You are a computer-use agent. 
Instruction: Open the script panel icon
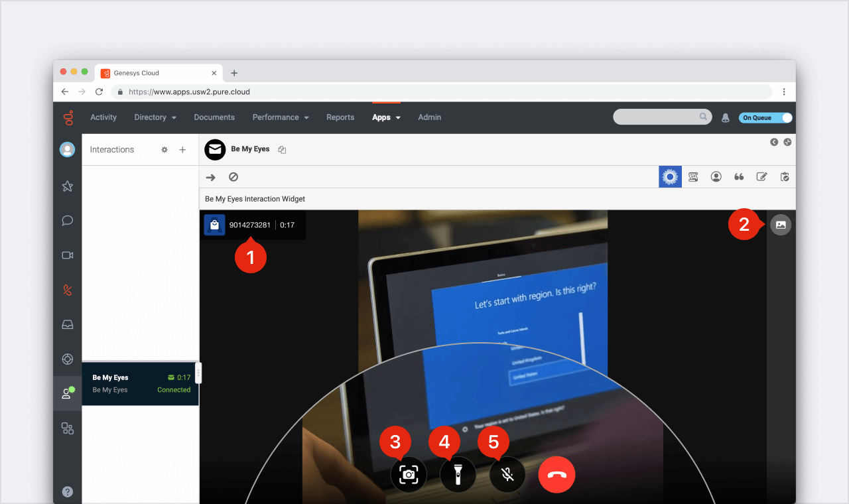[x=693, y=177]
